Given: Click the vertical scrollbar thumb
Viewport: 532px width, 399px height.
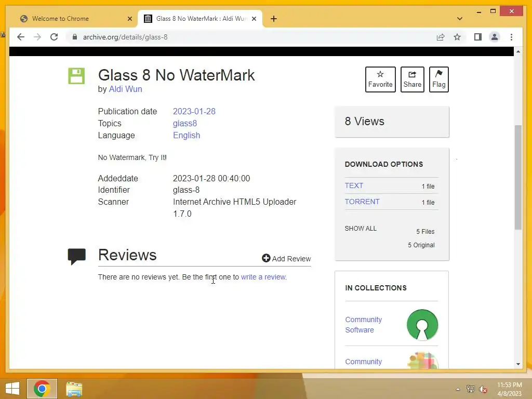Looking at the screenshot, I should click(x=518, y=178).
